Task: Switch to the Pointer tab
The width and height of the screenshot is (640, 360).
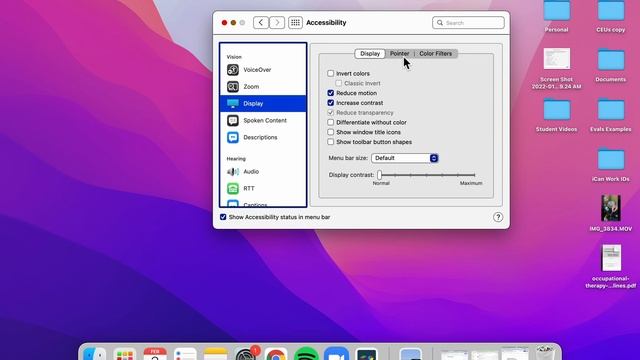Action: click(x=399, y=53)
